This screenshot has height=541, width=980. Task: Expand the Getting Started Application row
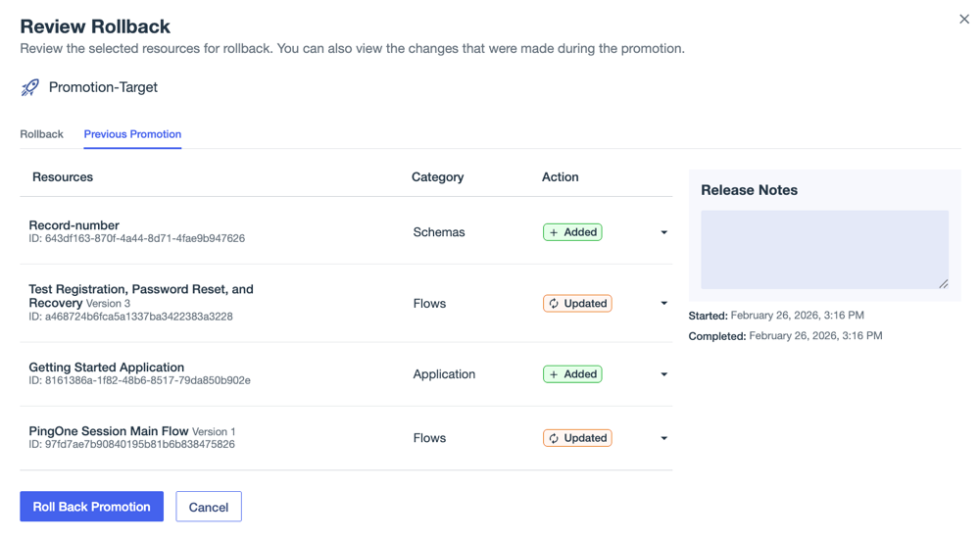pyautogui.click(x=663, y=374)
